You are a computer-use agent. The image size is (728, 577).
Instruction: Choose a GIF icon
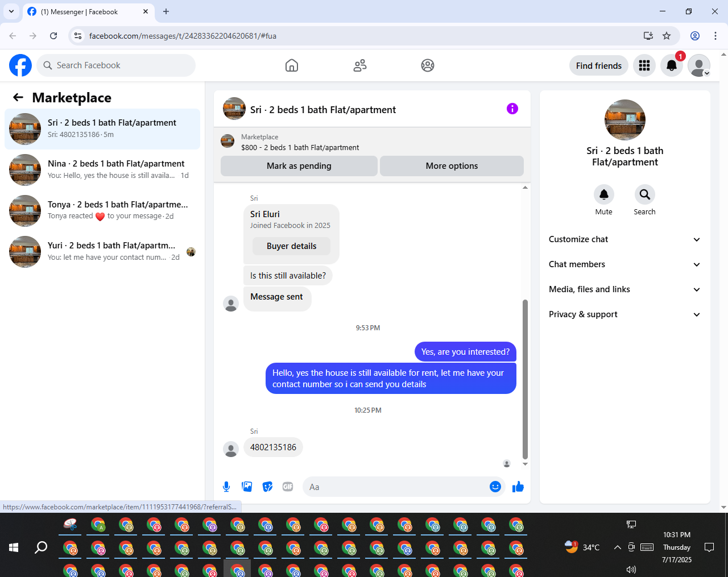288,487
